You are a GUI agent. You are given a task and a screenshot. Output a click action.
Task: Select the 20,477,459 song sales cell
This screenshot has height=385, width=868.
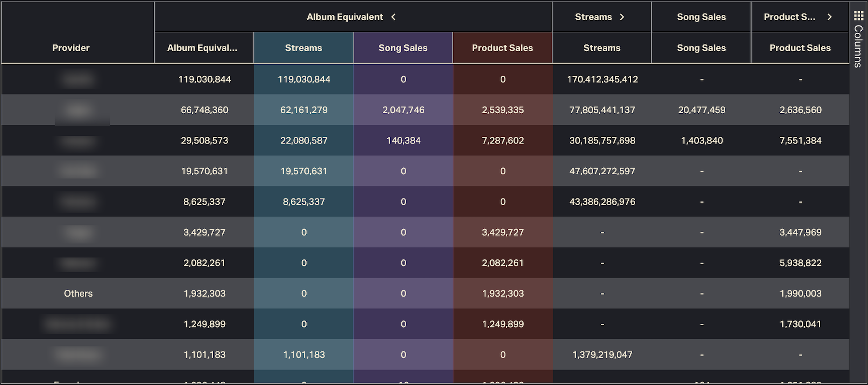(702, 110)
